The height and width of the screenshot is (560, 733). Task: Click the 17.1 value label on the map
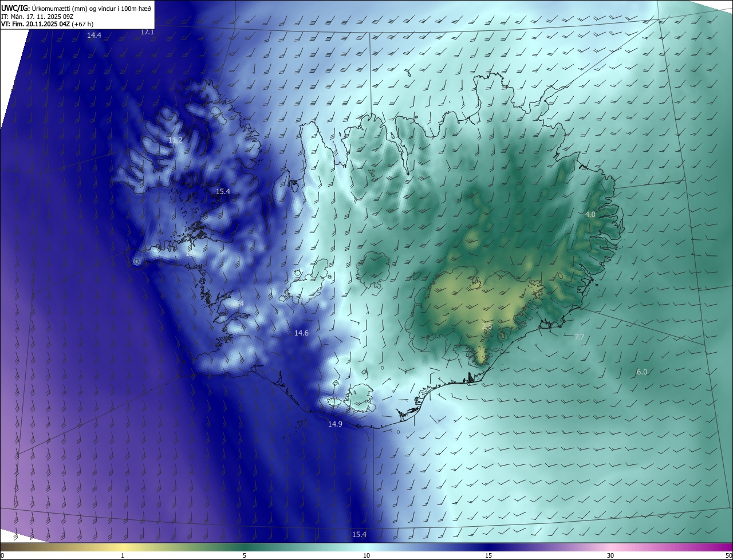pyautogui.click(x=147, y=32)
